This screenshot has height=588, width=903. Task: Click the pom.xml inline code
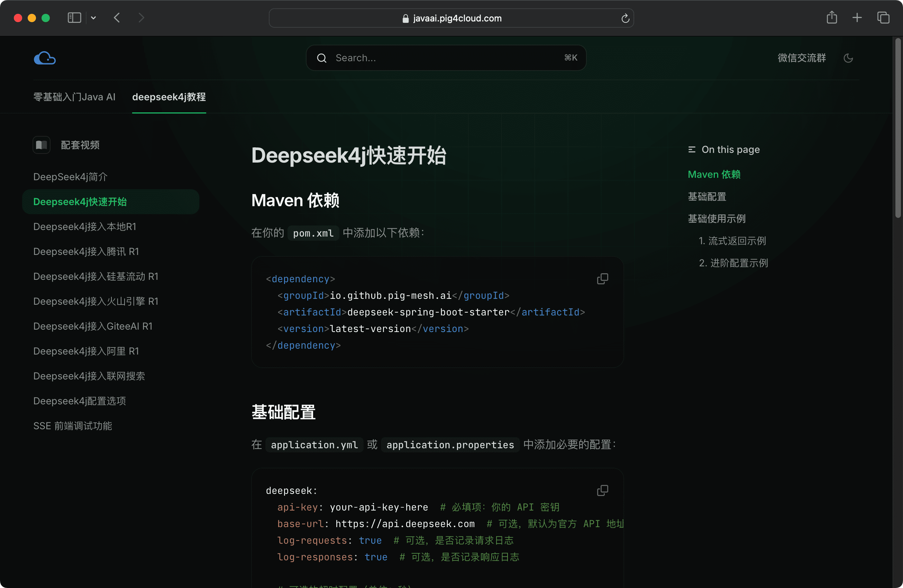[313, 233]
